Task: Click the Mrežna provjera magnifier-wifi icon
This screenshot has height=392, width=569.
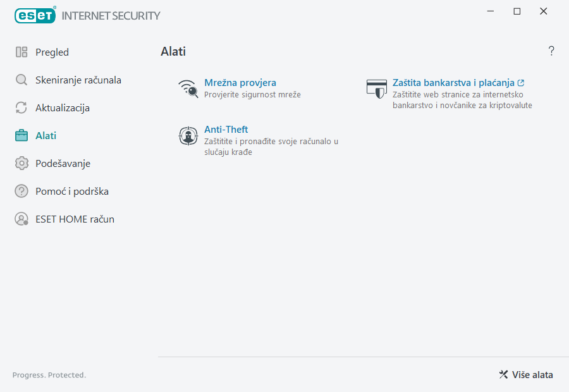Action: [x=188, y=89]
